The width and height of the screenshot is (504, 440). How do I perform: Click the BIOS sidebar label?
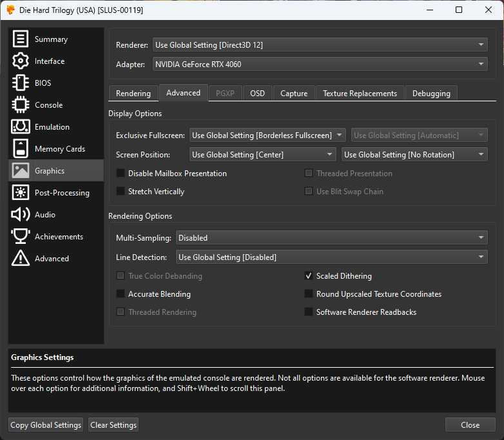pos(43,83)
